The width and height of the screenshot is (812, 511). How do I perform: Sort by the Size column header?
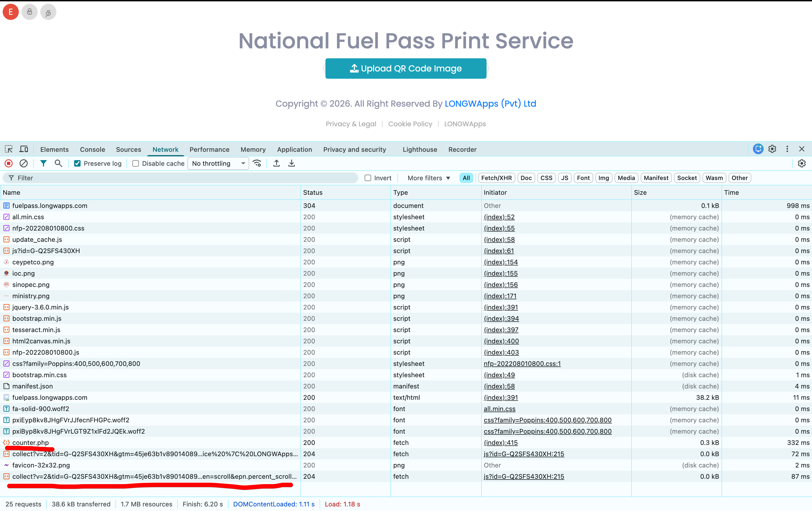(x=676, y=192)
